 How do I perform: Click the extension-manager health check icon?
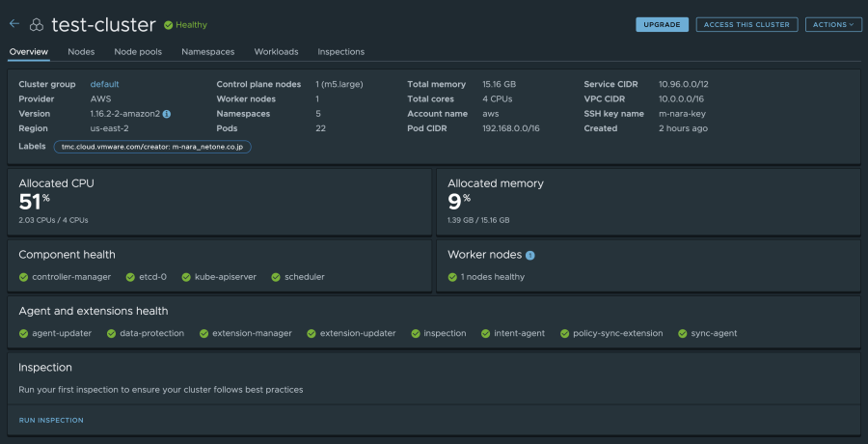[x=203, y=334]
